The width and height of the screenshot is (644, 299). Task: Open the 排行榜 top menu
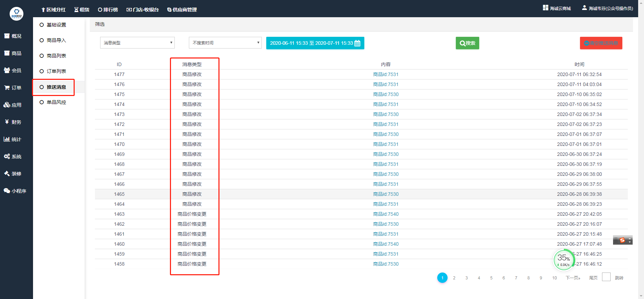point(108,10)
